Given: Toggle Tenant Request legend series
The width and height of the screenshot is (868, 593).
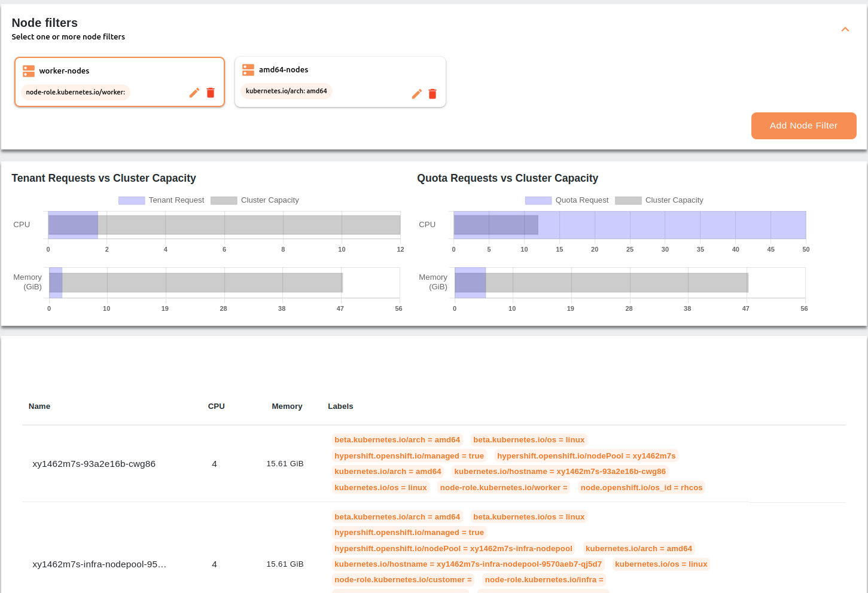Looking at the screenshot, I should (x=162, y=200).
